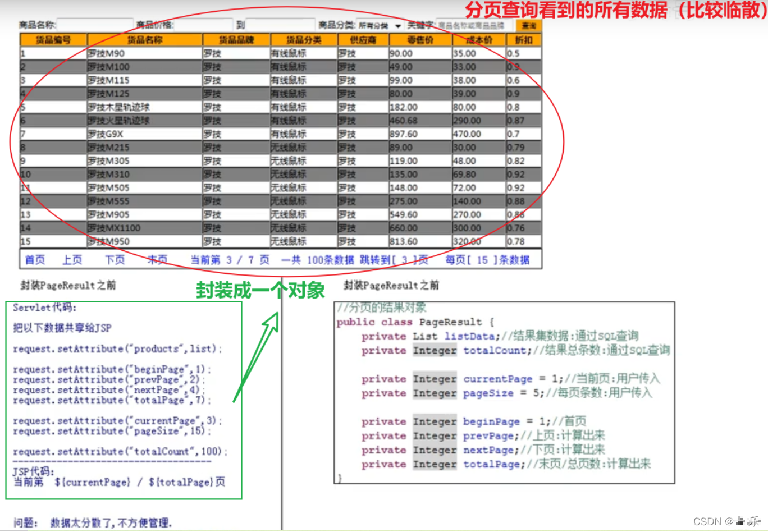Click the 末页 last-page link
Viewport: 768px width, 532px height.
(x=156, y=259)
